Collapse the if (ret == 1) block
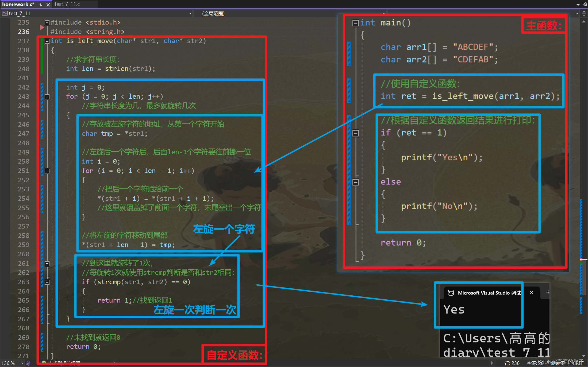 tap(355, 133)
